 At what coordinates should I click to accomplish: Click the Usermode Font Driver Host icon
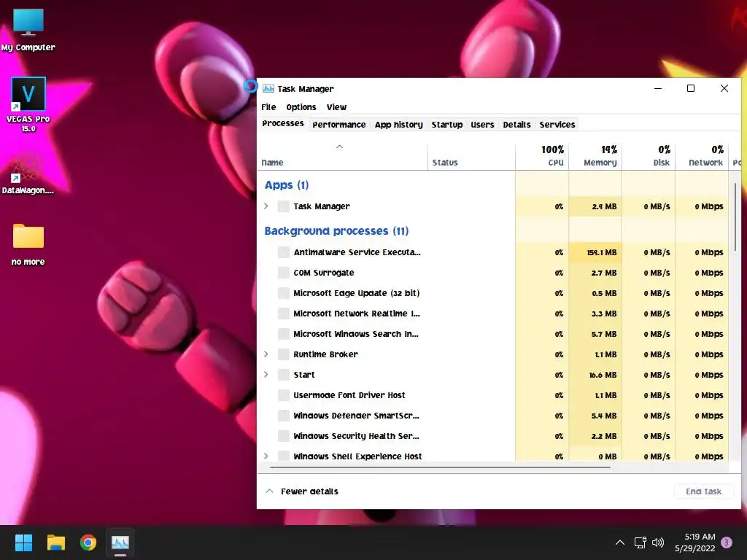pos(284,395)
